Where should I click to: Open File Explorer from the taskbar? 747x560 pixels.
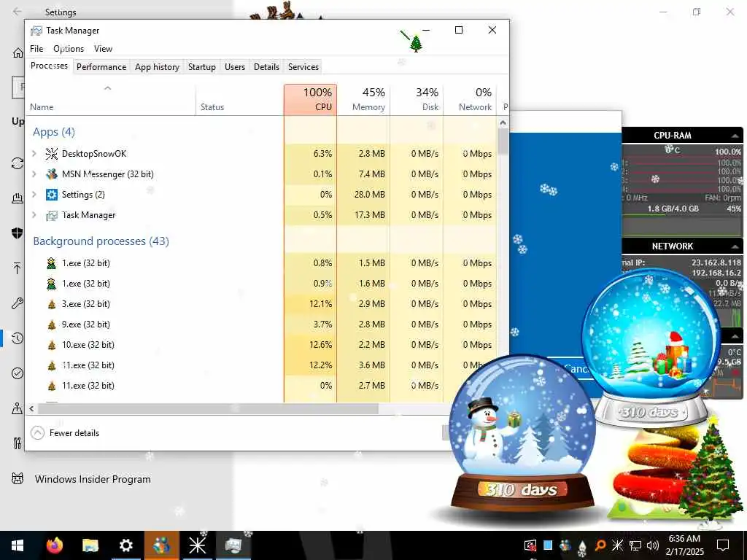90,545
